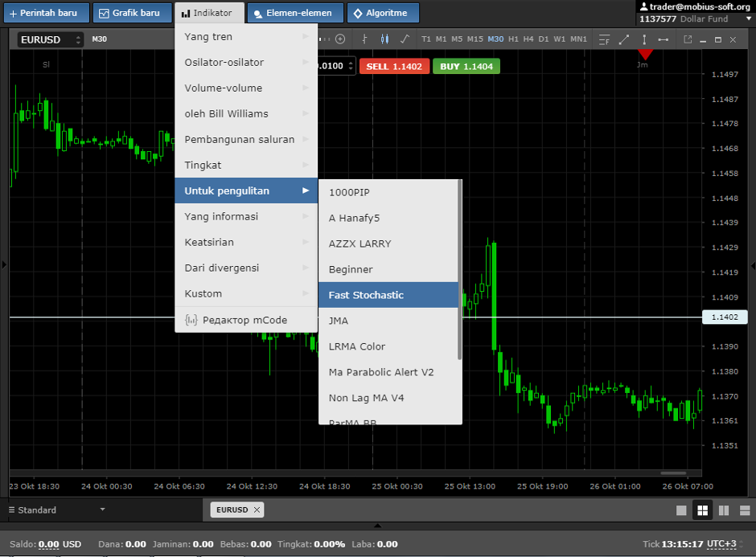Set timeframe to M1
756x557 pixels.
(x=442, y=39)
